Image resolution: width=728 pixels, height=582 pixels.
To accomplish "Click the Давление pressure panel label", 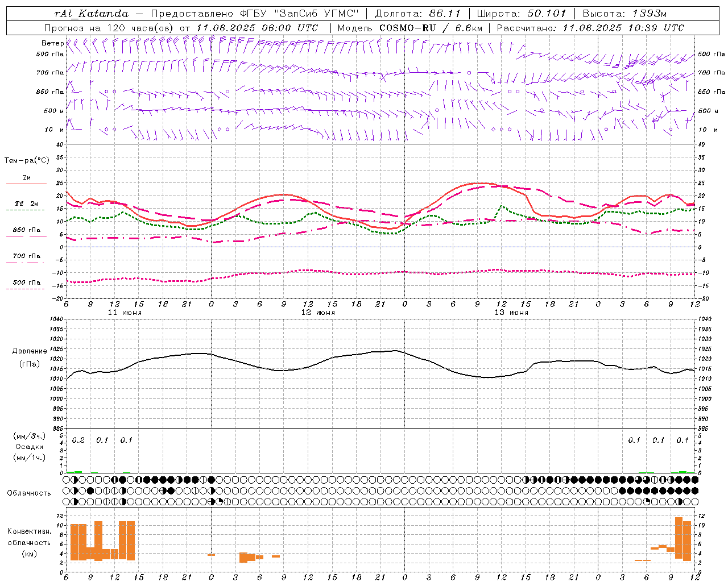I will point(30,351).
